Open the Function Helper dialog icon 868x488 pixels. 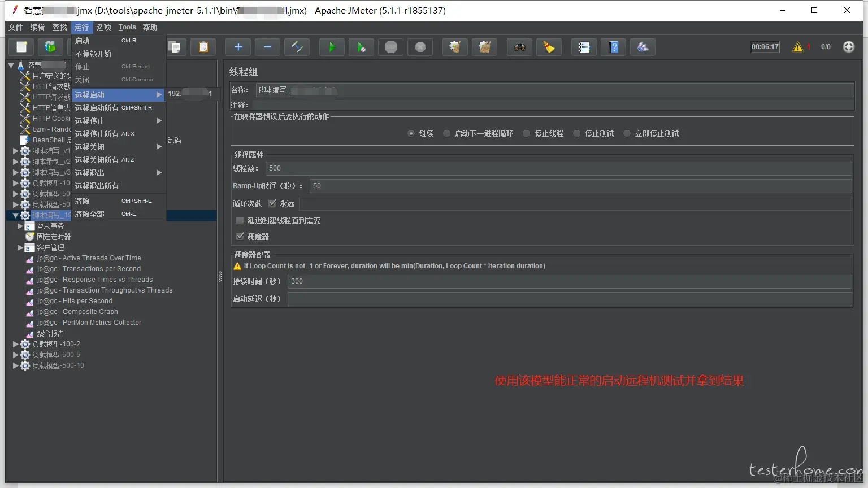pyautogui.click(x=584, y=47)
